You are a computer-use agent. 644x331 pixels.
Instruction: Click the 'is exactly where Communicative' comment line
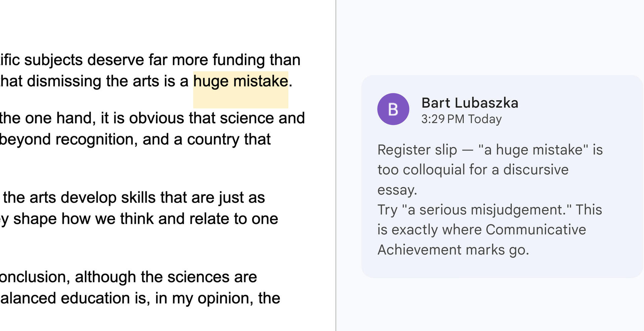pyautogui.click(x=482, y=230)
